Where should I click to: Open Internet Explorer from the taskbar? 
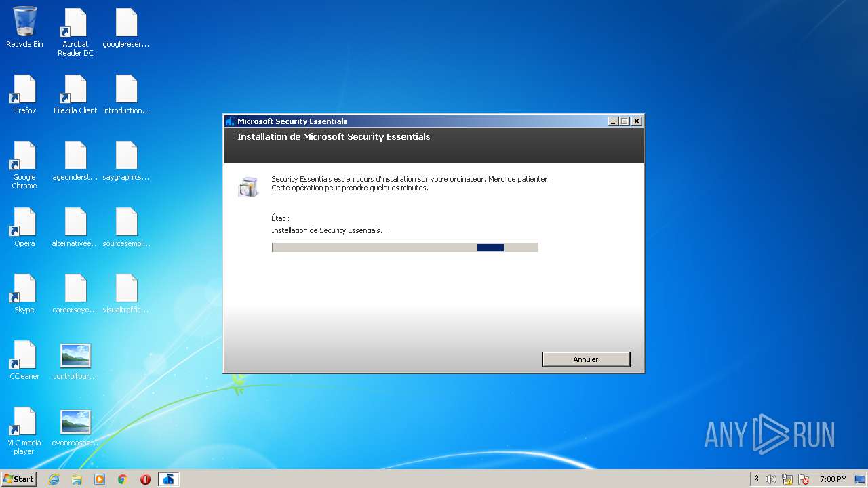point(54,479)
